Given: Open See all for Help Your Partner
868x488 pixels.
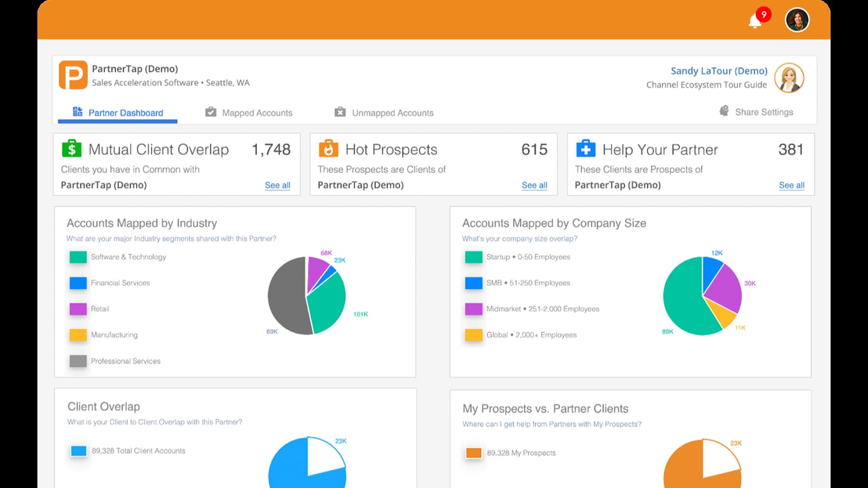Looking at the screenshot, I should 792,185.
